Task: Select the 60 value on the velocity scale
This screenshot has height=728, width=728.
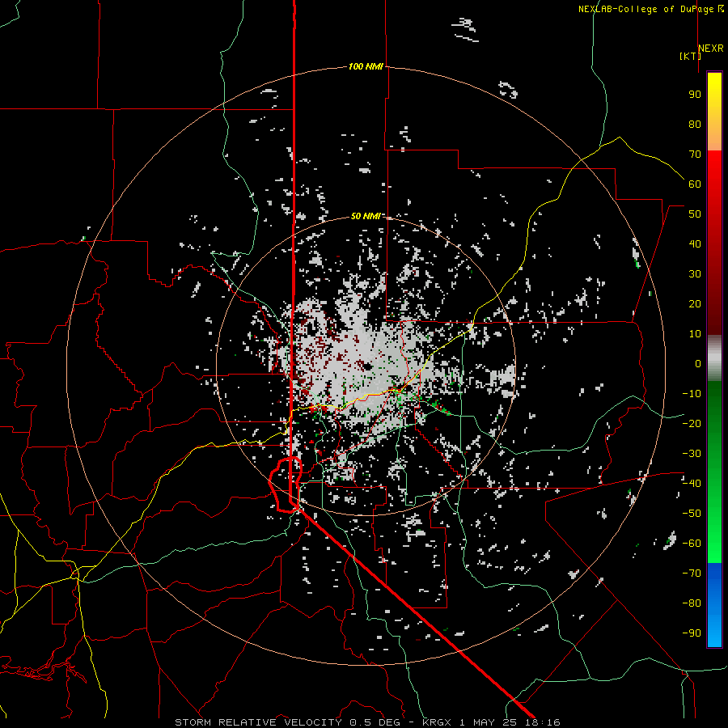Action: click(695, 184)
